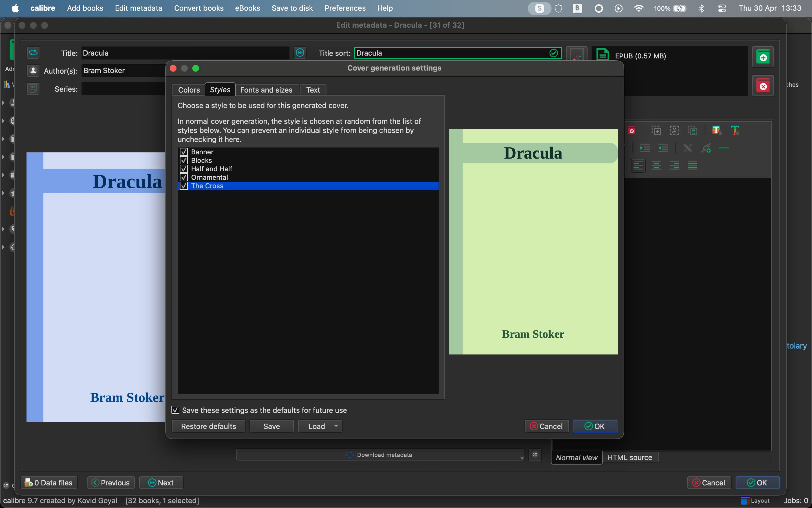Select the justify text icon

pyautogui.click(x=692, y=166)
